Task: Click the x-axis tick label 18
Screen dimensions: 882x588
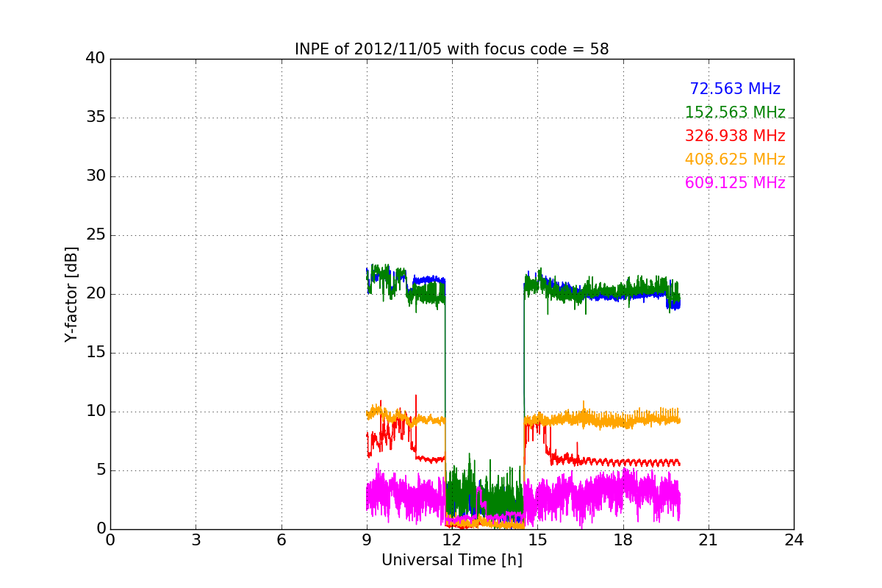Action: [x=623, y=540]
